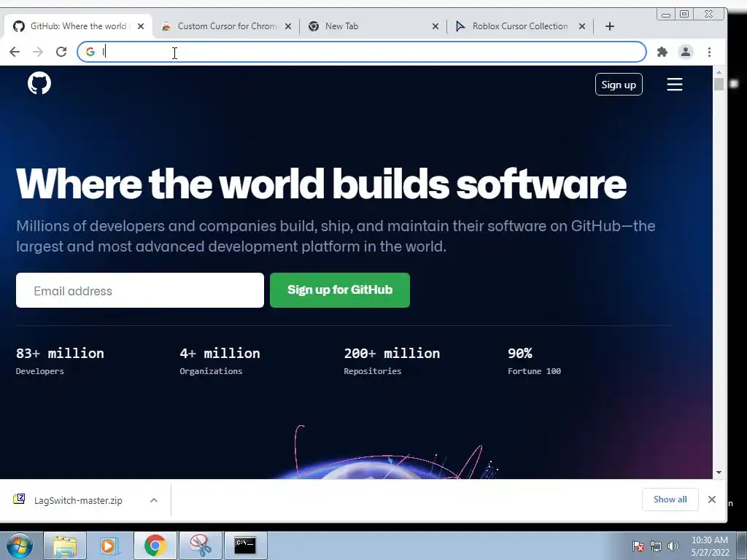Click the LagSwitch-master.zip file icon
The height and width of the screenshot is (560, 747).
[x=19, y=499]
